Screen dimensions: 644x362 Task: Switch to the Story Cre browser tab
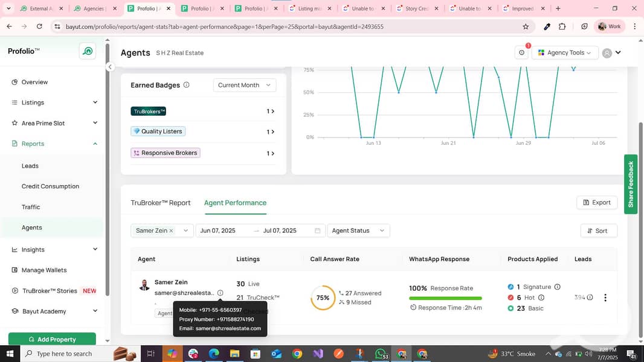click(417, 8)
